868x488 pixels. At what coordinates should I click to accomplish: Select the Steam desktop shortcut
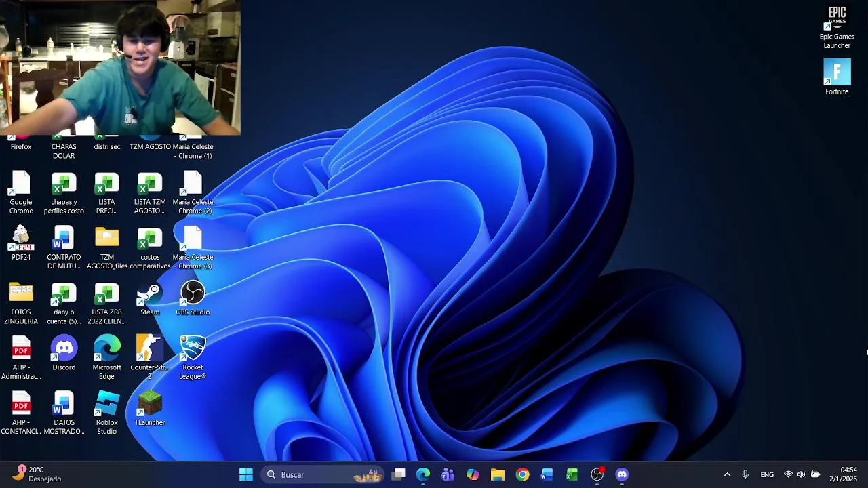pos(150,299)
